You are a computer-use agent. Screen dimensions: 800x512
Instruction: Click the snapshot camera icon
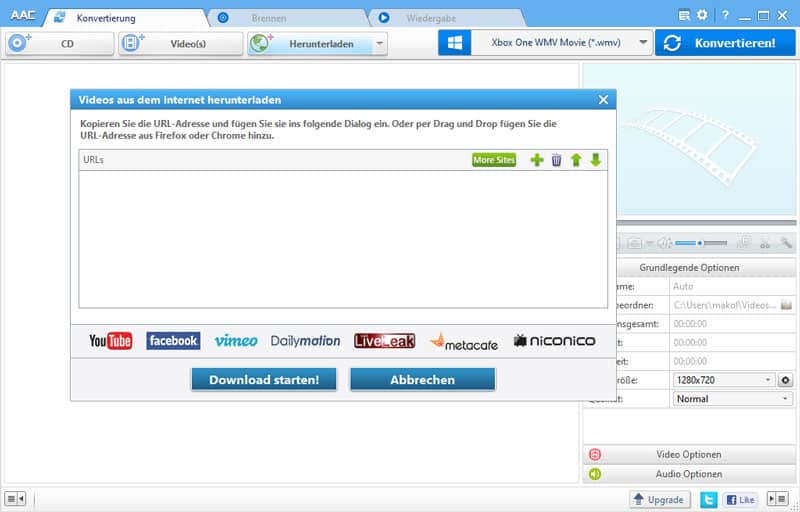(635, 243)
